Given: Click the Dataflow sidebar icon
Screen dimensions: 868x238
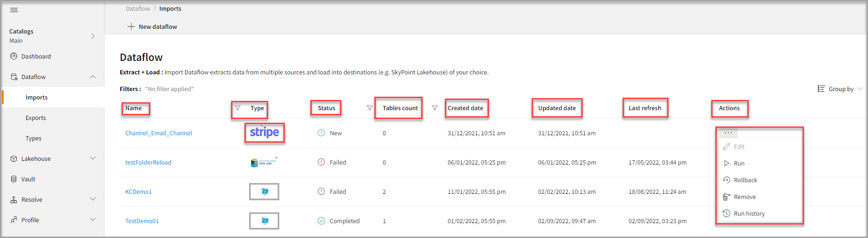Looking at the screenshot, I should click(14, 77).
